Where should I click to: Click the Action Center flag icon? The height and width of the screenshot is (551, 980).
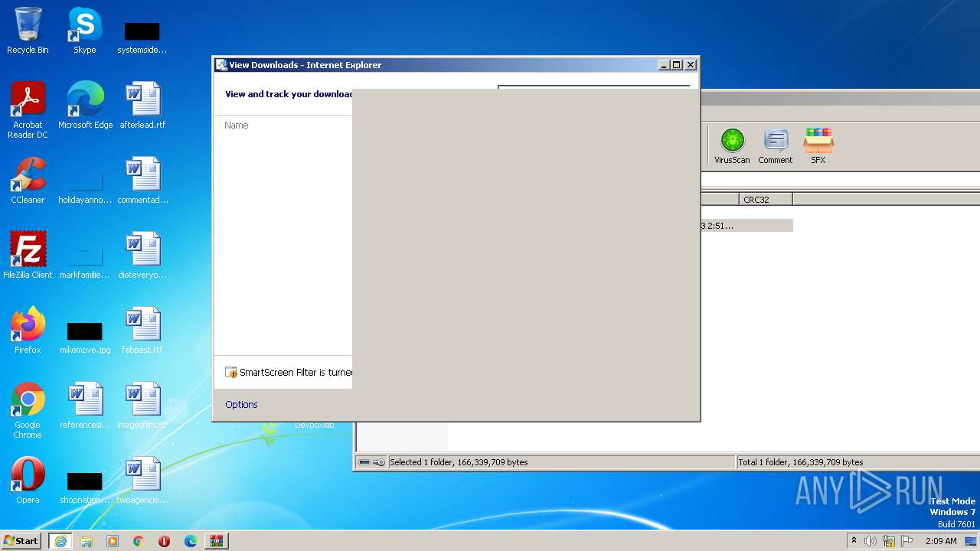click(907, 541)
